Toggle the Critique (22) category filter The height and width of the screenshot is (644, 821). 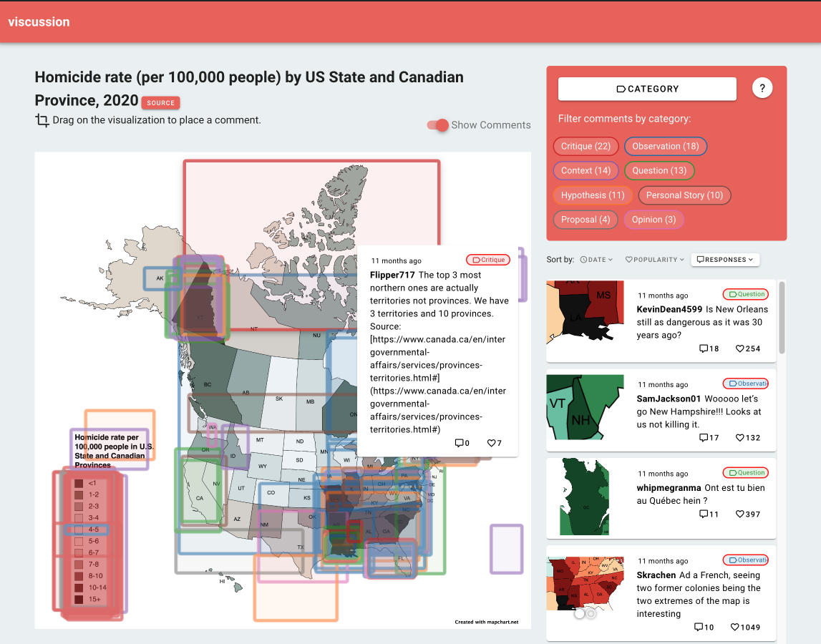coord(586,146)
